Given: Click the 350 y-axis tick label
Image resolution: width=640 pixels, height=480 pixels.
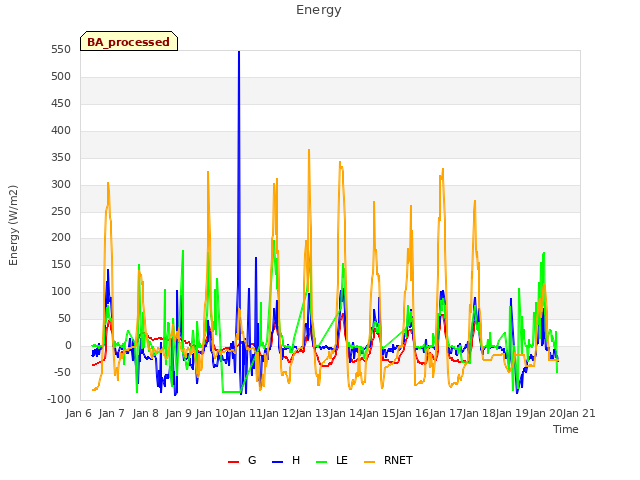Looking at the screenshot, I should pos(61,158).
